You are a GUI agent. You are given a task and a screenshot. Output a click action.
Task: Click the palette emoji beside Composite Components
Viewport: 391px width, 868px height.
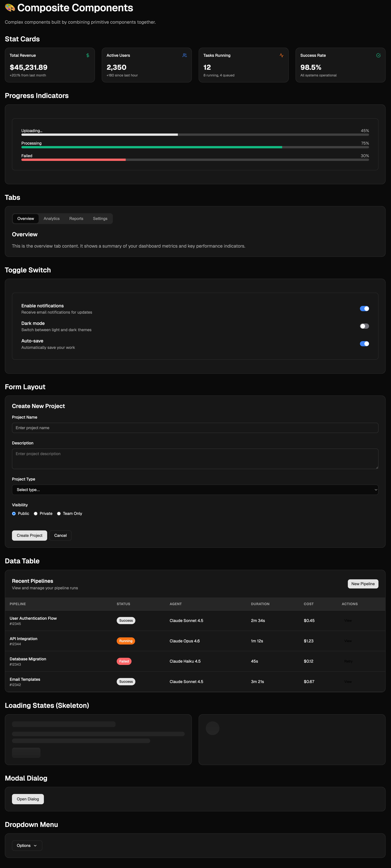click(x=10, y=8)
